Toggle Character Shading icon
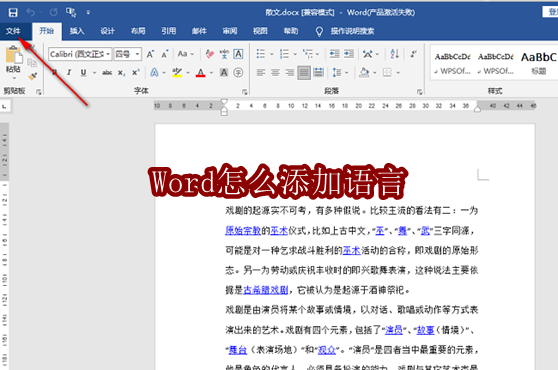This screenshot has height=370, width=558. tap(224, 73)
